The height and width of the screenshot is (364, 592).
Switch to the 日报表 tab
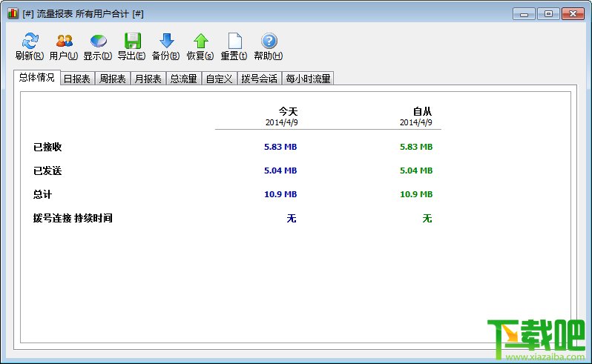77,79
